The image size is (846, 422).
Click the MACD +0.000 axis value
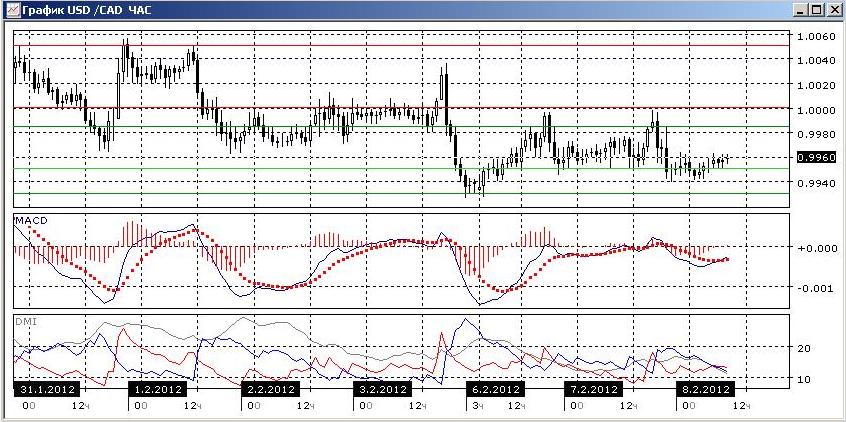click(x=816, y=248)
